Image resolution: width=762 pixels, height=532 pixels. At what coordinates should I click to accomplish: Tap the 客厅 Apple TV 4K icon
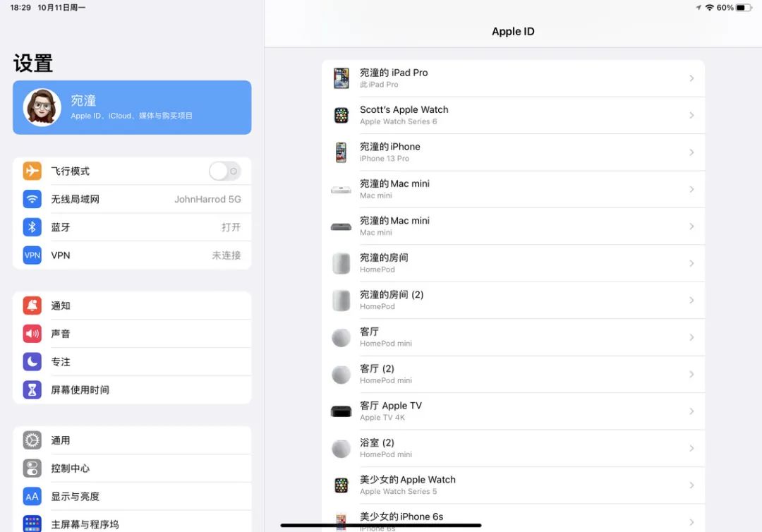coord(341,411)
